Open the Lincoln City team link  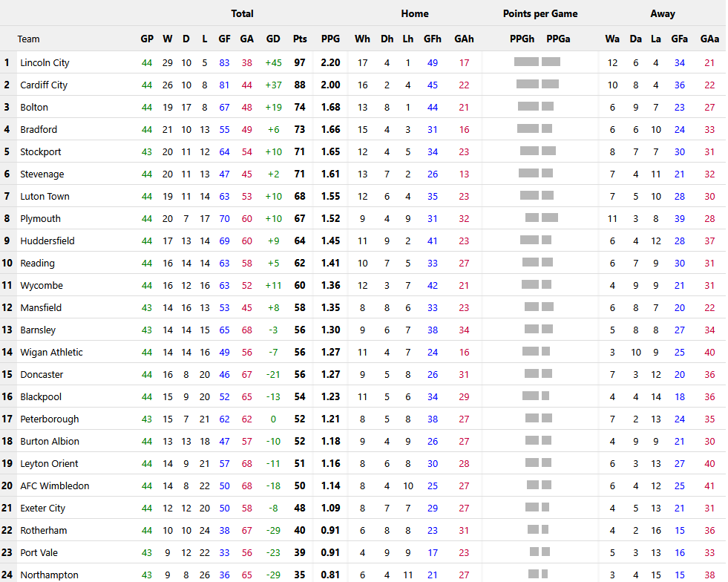tap(45, 63)
